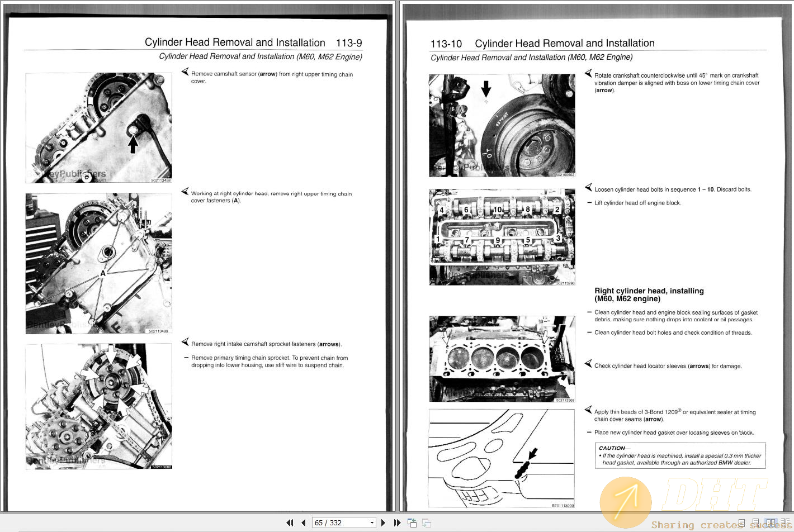Click the CAUTION note box
The image size is (794, 532).
(680, 455)
